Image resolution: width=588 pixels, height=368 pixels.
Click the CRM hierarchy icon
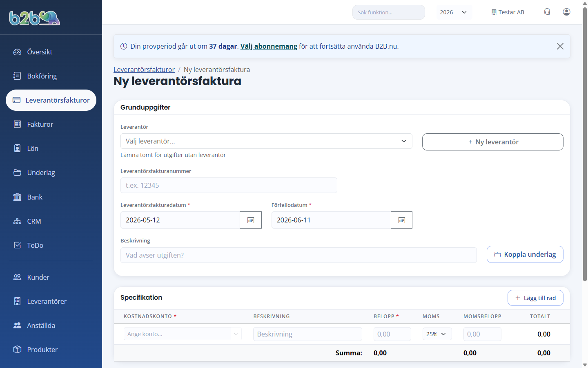[x=17, y=221]
